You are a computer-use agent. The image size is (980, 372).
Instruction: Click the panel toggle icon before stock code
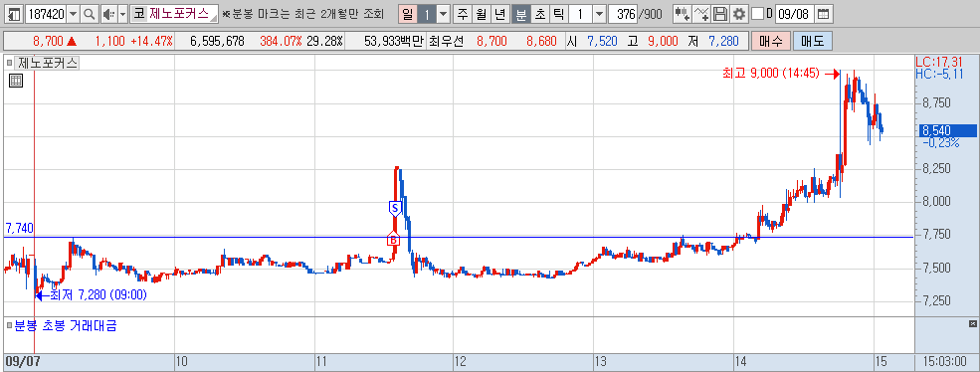click(x=14, y=13)
